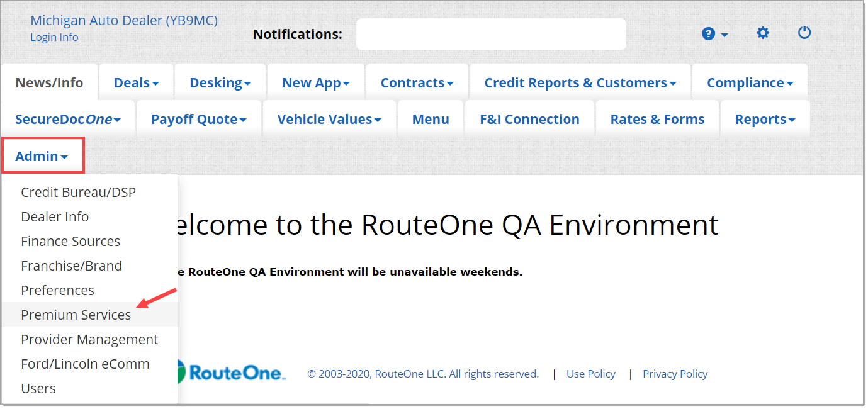Select Premium Services menu item
This screenshot has width=868, height=409.
pos(89,315)
